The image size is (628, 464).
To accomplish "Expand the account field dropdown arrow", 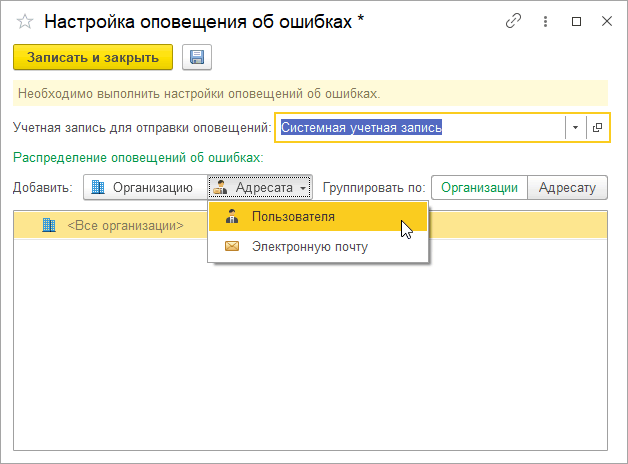I will (575, 128).
